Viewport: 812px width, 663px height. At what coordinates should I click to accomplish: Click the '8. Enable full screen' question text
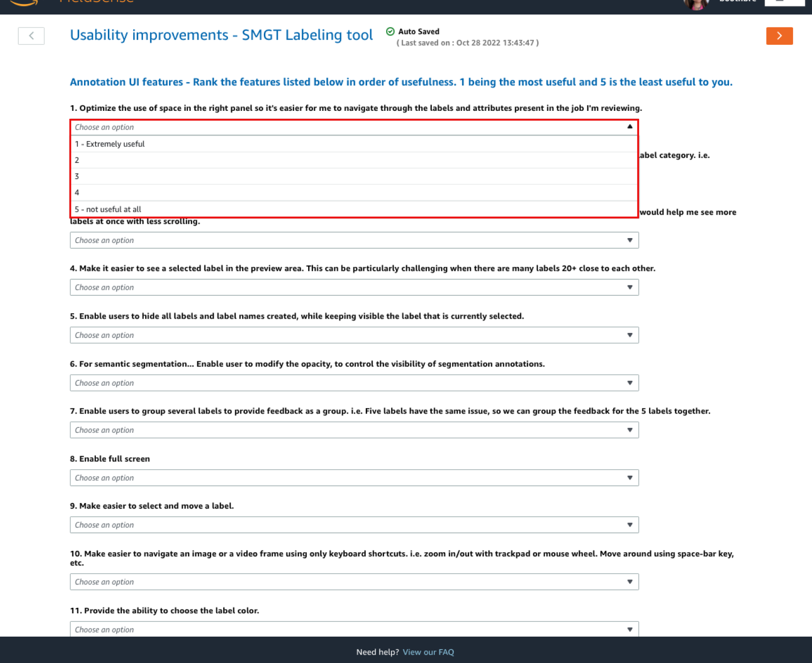click(110, 459)
